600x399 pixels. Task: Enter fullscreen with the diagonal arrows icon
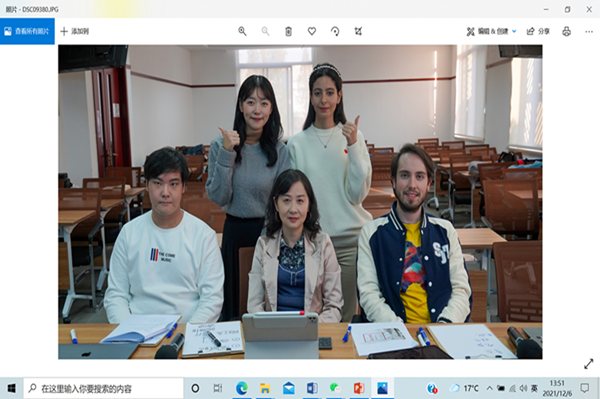coord(589,364)
